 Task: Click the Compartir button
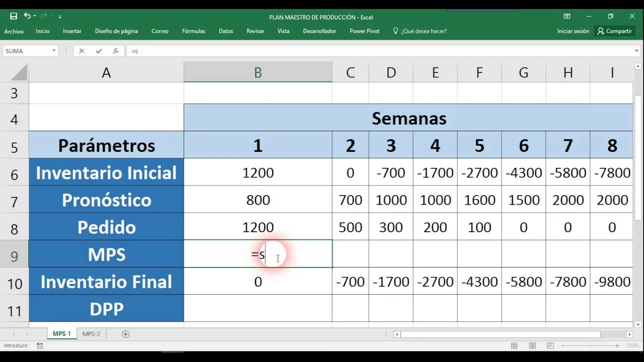(x=615, y=31)
